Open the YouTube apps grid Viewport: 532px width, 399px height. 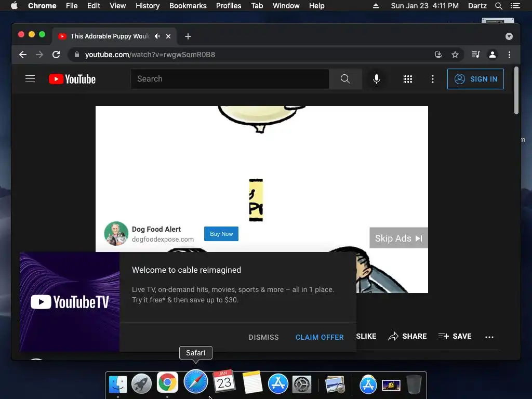(407, 79)
